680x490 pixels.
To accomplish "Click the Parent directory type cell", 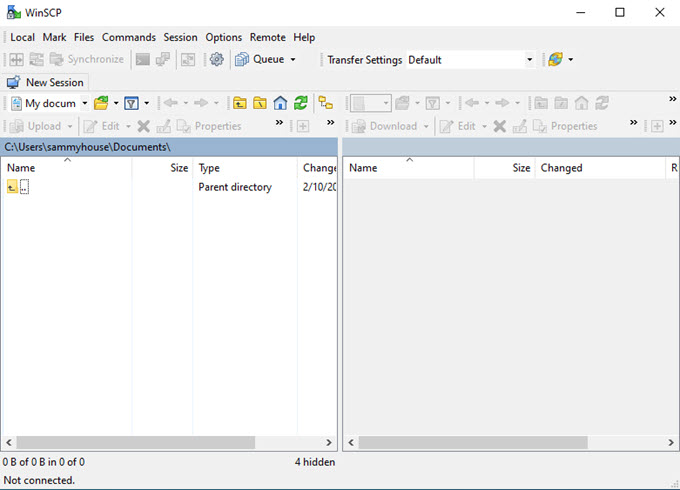I will pyautogui.click(x=235, y=187).
